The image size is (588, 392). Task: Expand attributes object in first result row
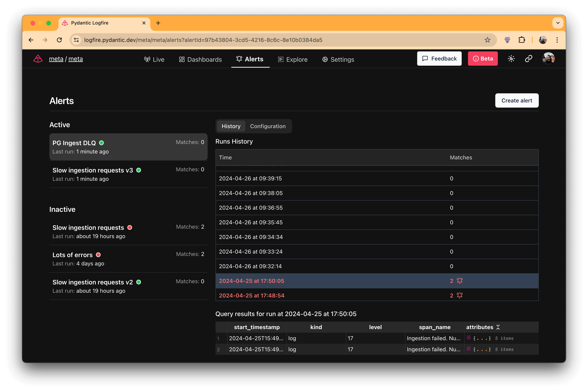[469, 338]
